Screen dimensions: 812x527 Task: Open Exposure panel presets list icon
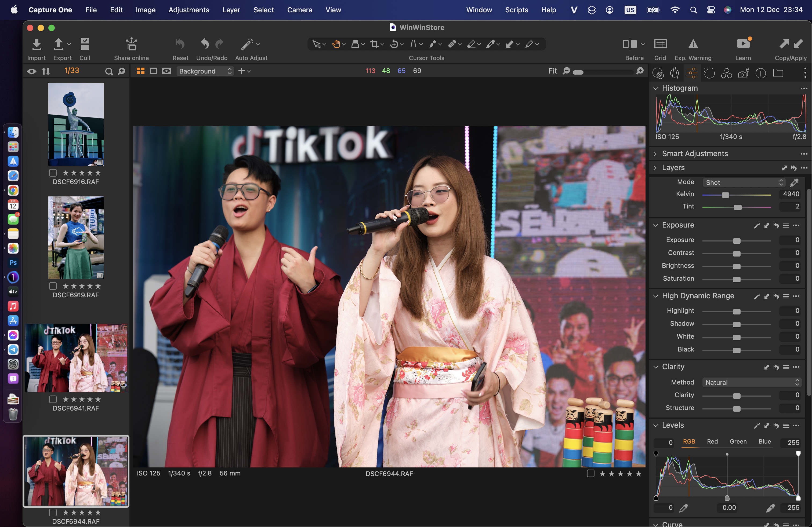coord(786,225)
